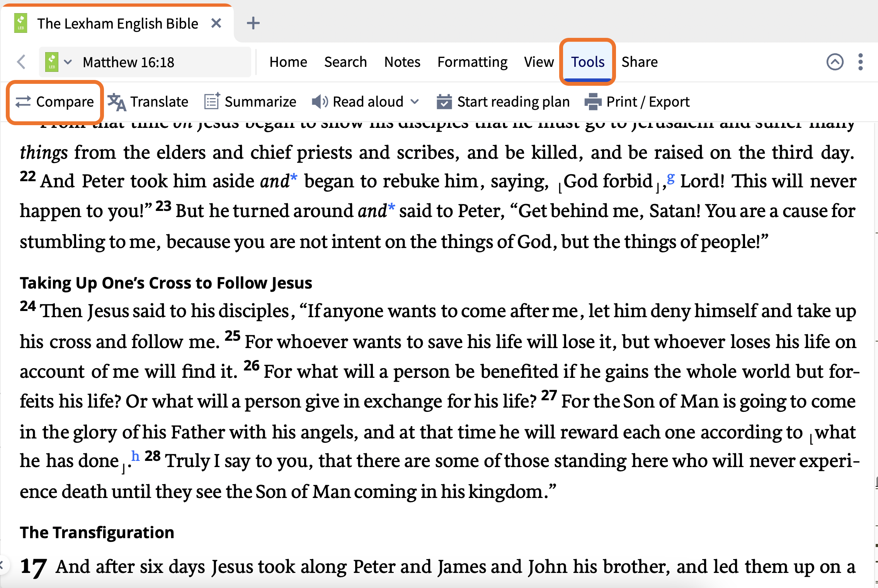
Task: Collapse the toolbar with circled chevron
Action: point(835,62)
